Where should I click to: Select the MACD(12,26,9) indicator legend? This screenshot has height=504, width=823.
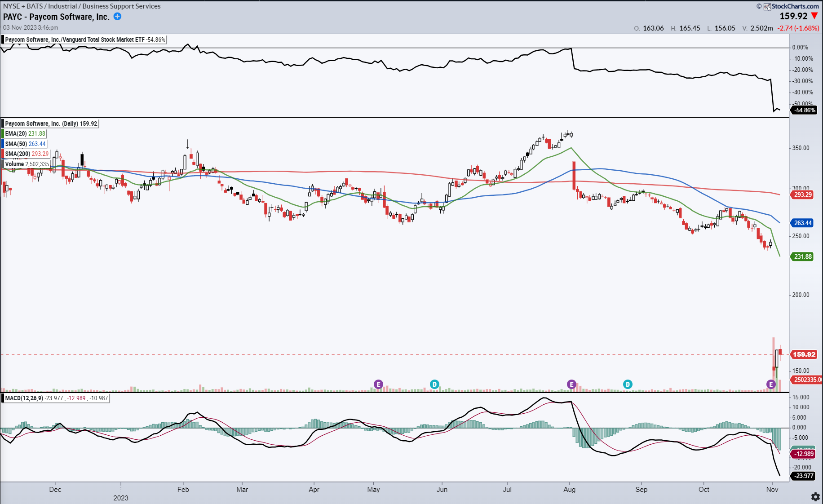click(x=56, y=398)
